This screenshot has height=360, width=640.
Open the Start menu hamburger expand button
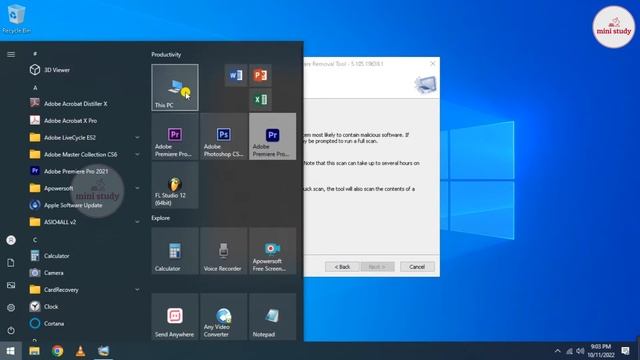(11, 54)
